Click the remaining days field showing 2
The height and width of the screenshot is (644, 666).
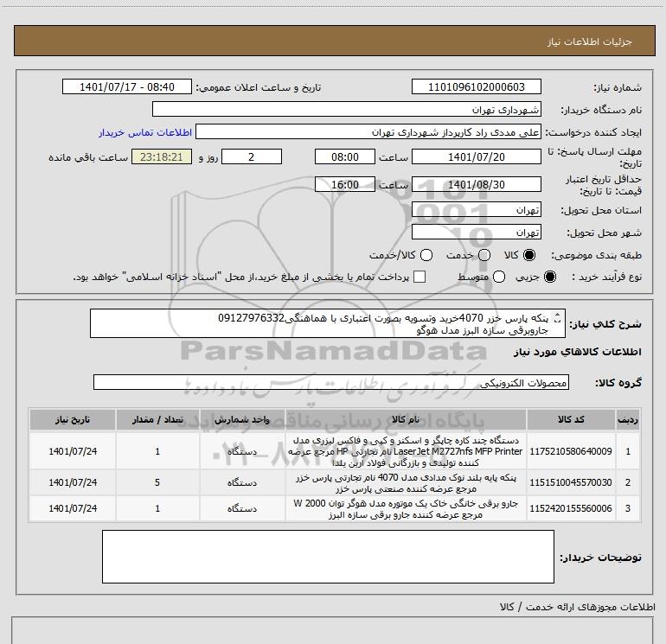[x=252, y=156]
